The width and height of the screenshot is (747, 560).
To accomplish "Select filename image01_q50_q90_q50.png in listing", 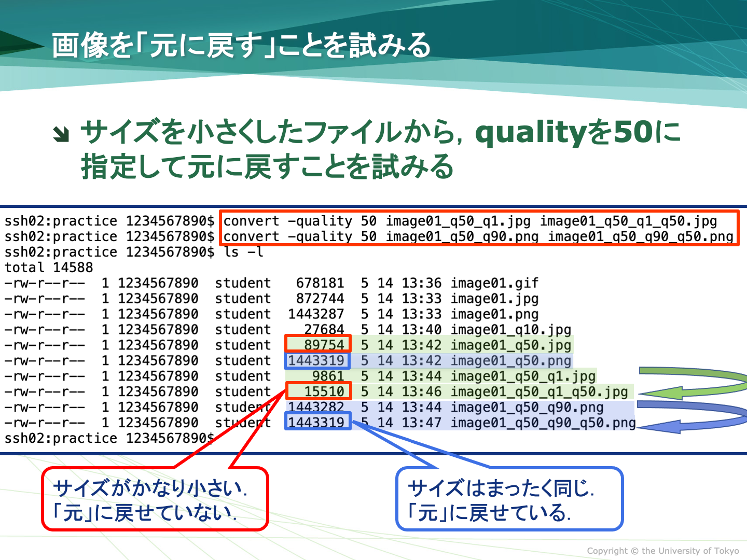I will [x=543, y=423].
